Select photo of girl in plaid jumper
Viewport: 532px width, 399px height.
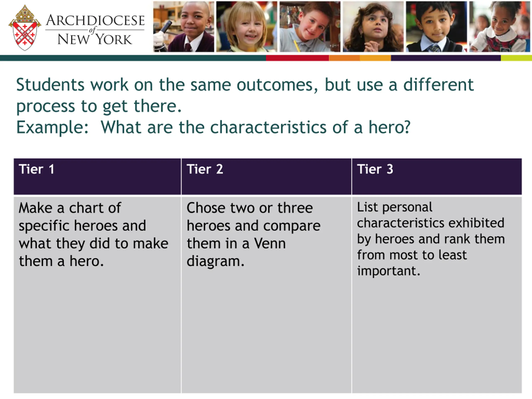tap(500, 26)
